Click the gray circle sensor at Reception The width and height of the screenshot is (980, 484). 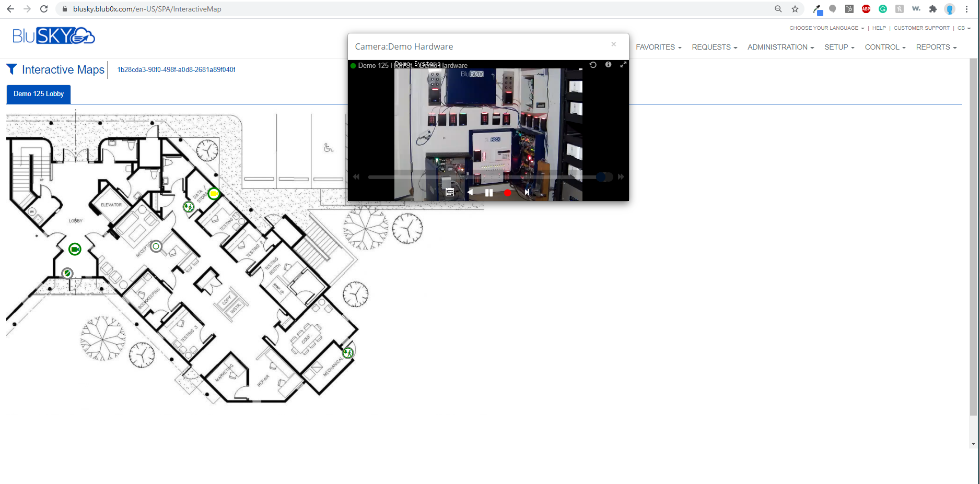point(156,246)
